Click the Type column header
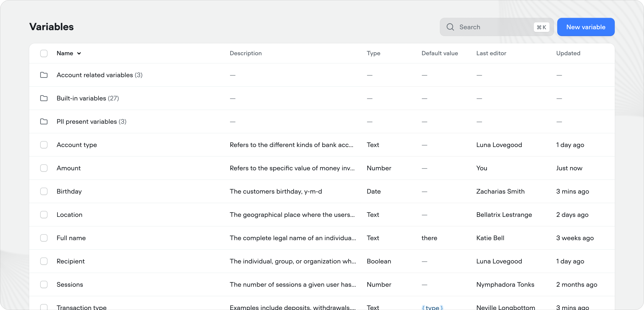This screenshot has height=310, width=644. click(x=374, y=53)
